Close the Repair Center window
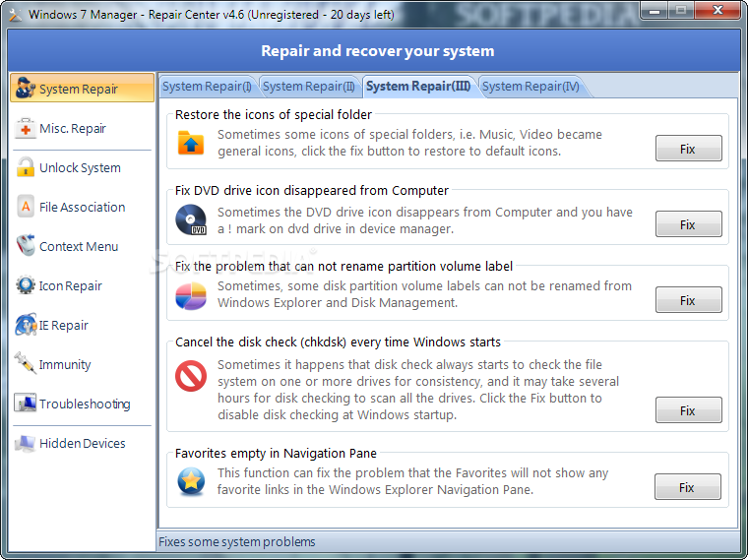Screen dimensions: 748x560 717,10
